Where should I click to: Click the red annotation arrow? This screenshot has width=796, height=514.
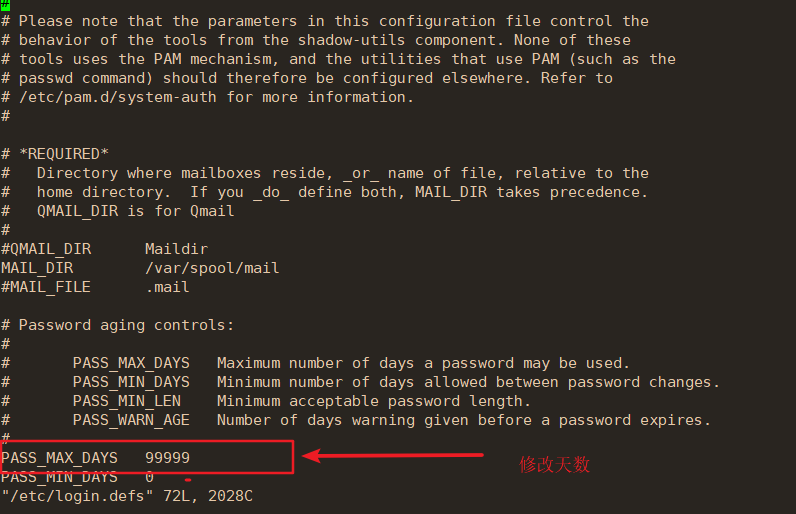(392, 455)
